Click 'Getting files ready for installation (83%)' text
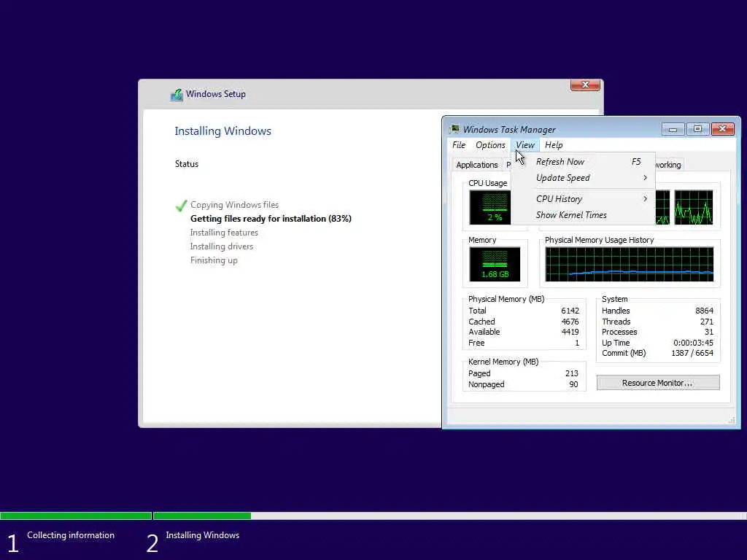The height and width of the screenshot is (560, 747). 271,219
